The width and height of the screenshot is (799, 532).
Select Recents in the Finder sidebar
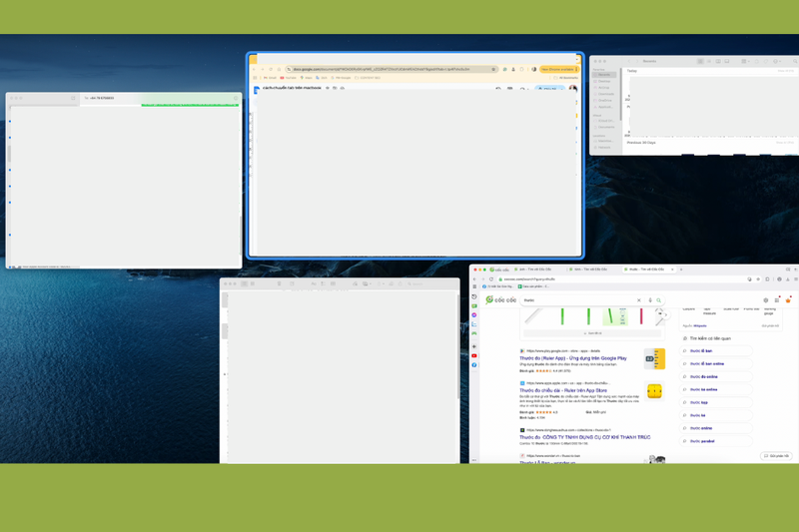pyautogui.click(x=604, y=75)
